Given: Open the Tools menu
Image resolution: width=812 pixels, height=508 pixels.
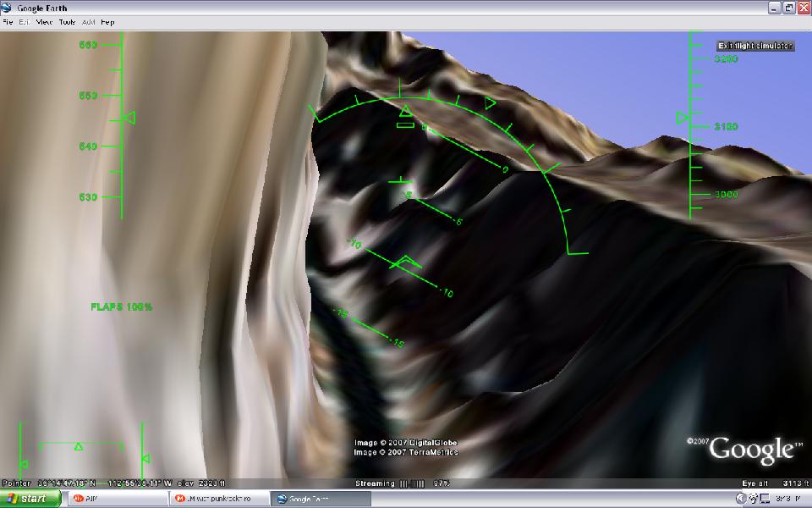Looking at the screenshot, I should (x=68, y=22).
